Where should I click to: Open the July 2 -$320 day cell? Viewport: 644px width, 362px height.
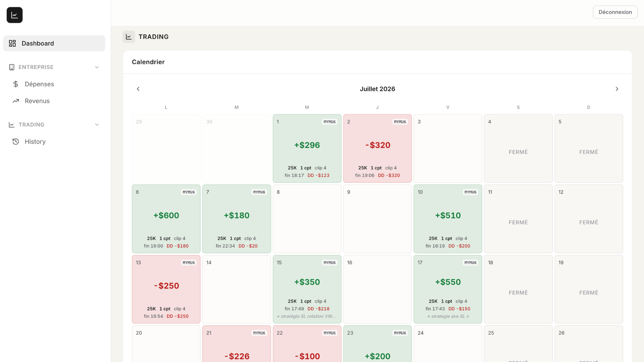point(377,148)
